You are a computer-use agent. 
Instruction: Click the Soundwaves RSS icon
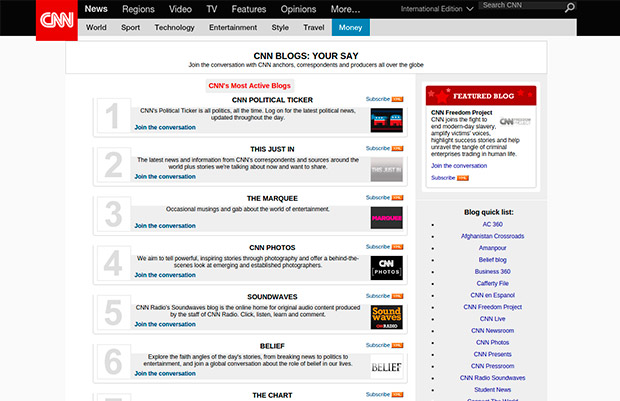coord(397,296)
